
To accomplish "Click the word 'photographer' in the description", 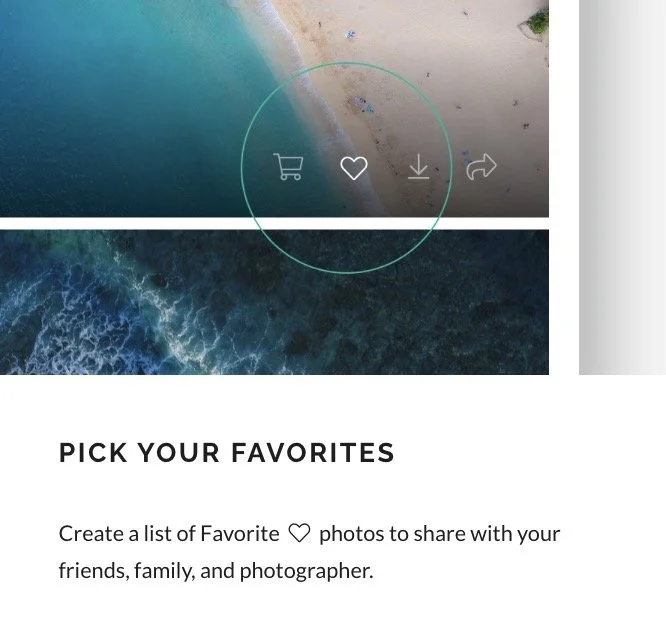I will coord(306,571).
